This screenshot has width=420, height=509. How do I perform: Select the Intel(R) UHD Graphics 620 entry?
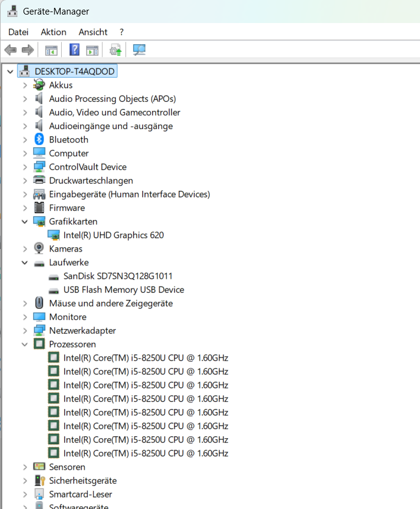pyautogui.click(x=113, y=235)
